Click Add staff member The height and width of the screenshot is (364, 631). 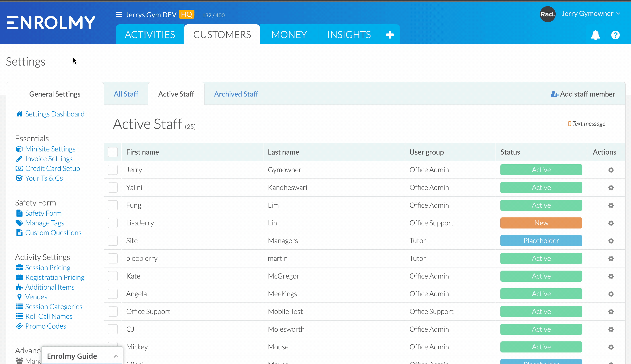point(583,94)
